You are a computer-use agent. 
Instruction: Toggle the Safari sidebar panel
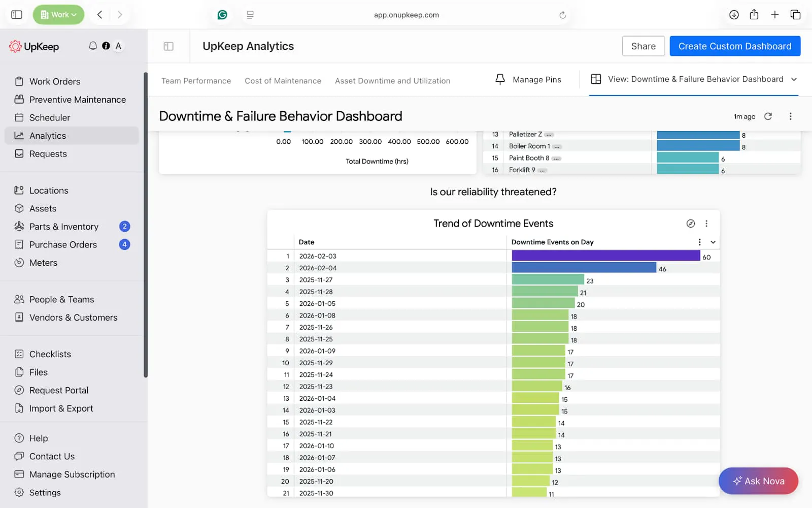[17, 15]
